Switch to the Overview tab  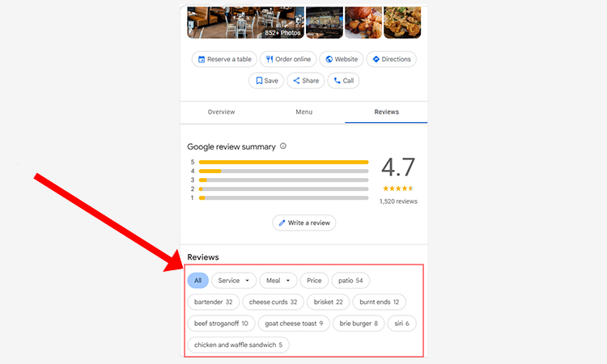pos(221,112)
